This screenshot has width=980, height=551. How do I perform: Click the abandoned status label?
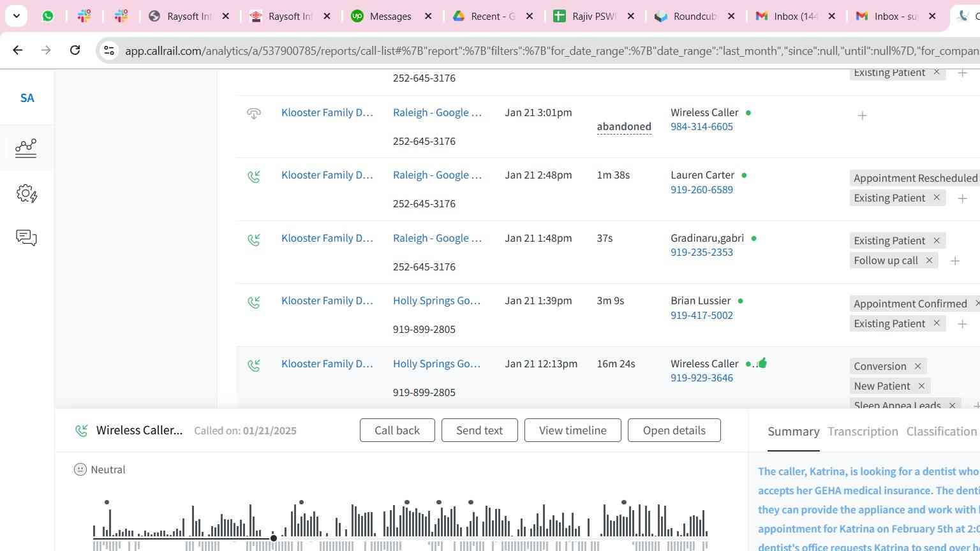pos(624,127)
